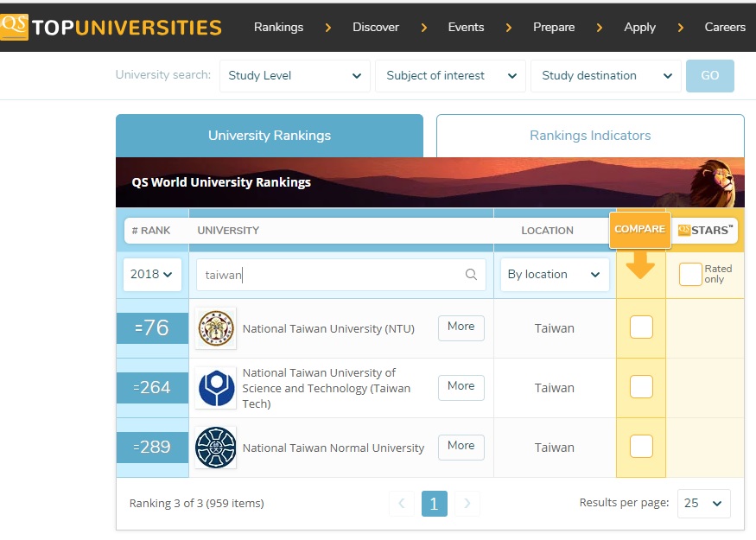Tick compare checkbox for National Taiwan Normal University
Viewport: 756px width, 540px height.
click(641, 447)
